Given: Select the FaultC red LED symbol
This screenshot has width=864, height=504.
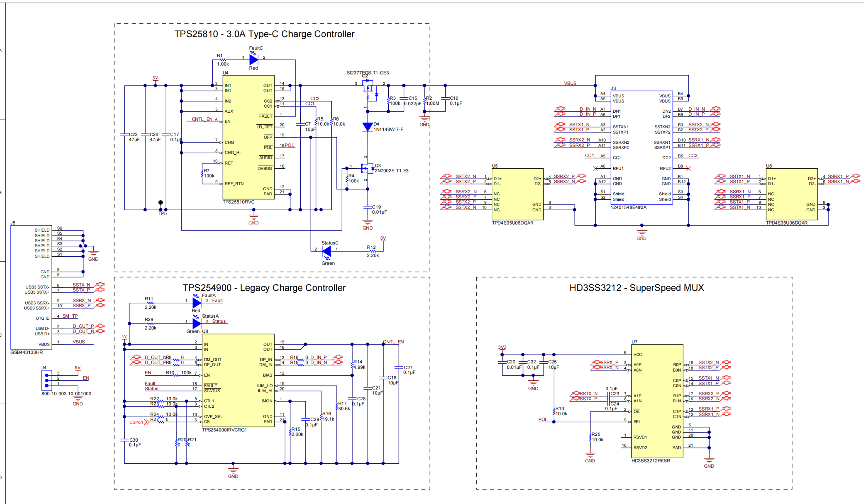Looking at the screenshot, I should tap(254, 60).
